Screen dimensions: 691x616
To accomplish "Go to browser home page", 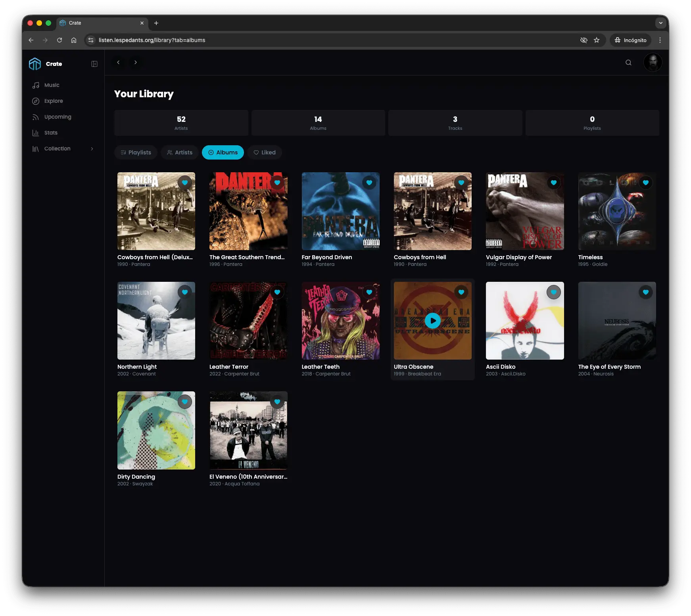I will [x=74, y=40].
